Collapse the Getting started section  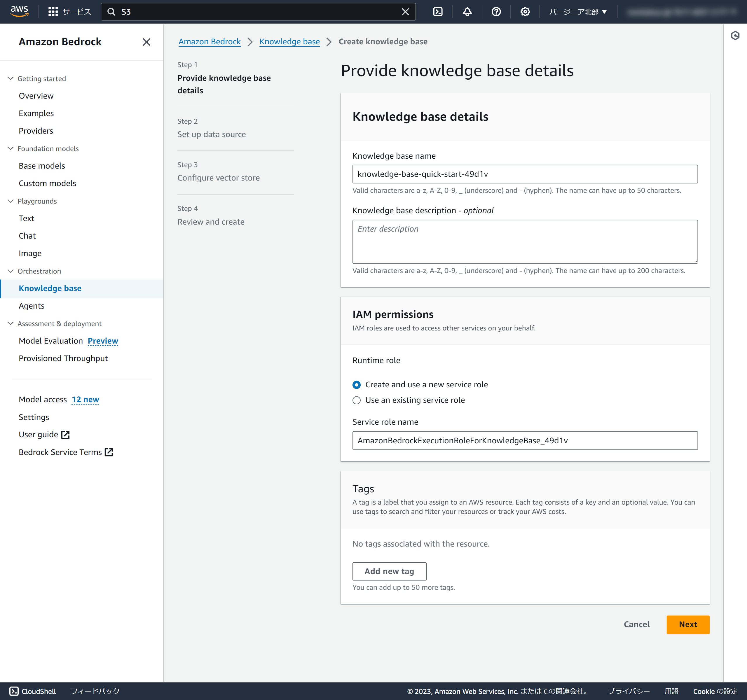click(11, 78)
